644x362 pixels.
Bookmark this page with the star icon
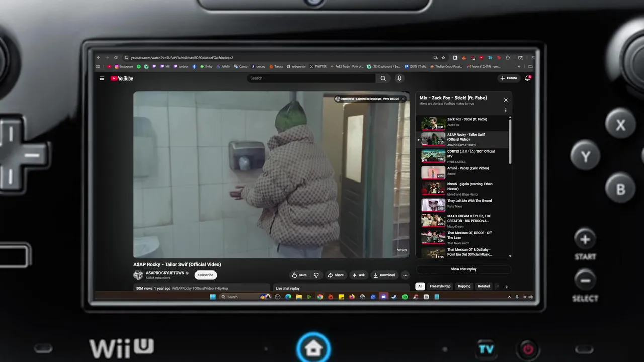click(443, 58)
